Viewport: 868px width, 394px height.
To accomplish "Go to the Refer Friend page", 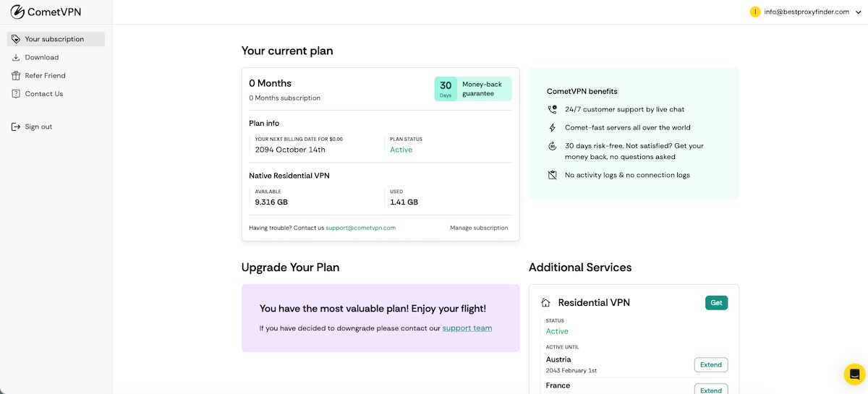I will (x=45, y=75).
